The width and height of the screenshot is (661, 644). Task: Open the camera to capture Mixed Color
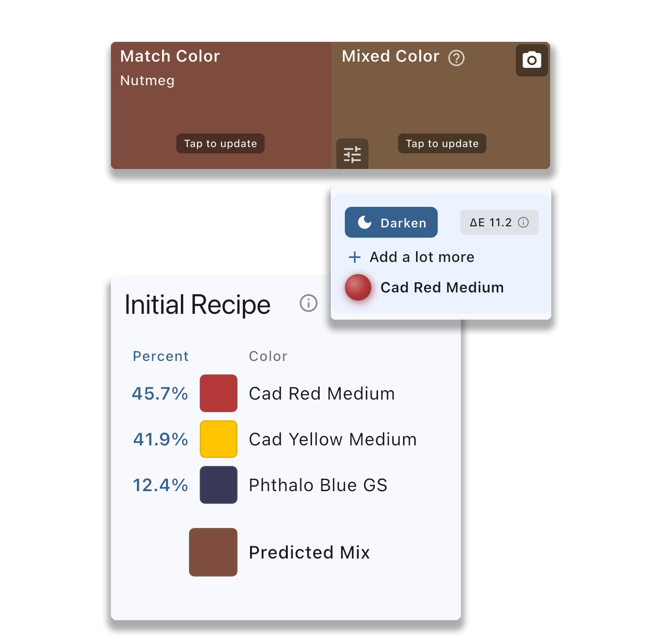pos(531,60)
